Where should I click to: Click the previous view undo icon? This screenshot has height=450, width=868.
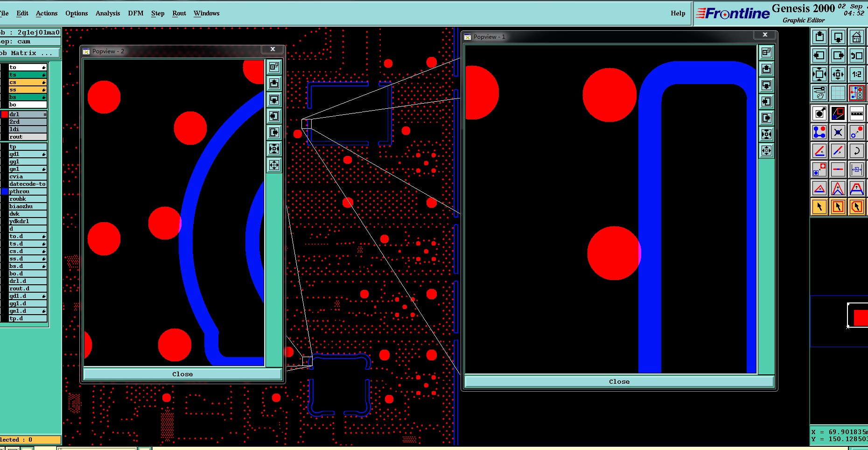[857, 55]
